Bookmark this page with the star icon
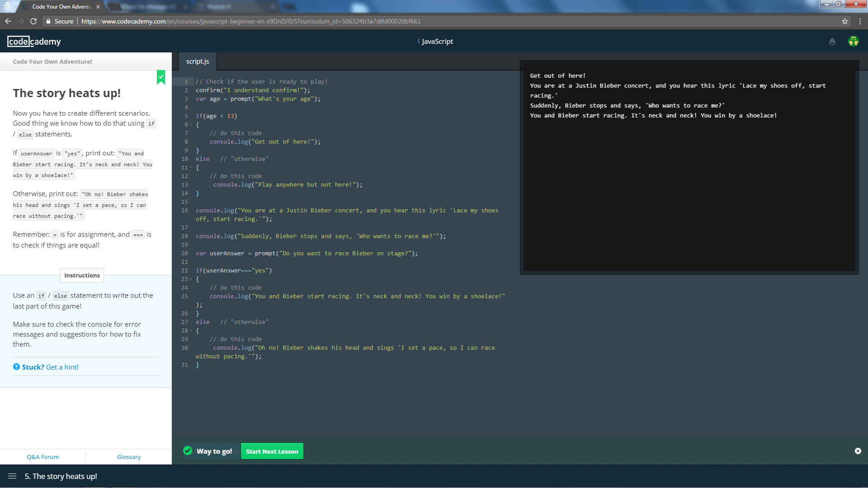 [844, 21]
